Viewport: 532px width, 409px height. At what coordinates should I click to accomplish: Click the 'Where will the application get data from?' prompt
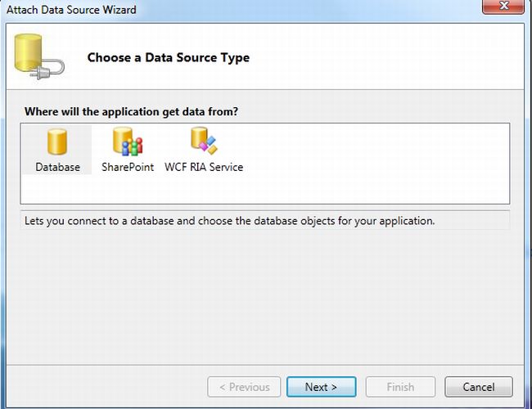pos(137,110)
